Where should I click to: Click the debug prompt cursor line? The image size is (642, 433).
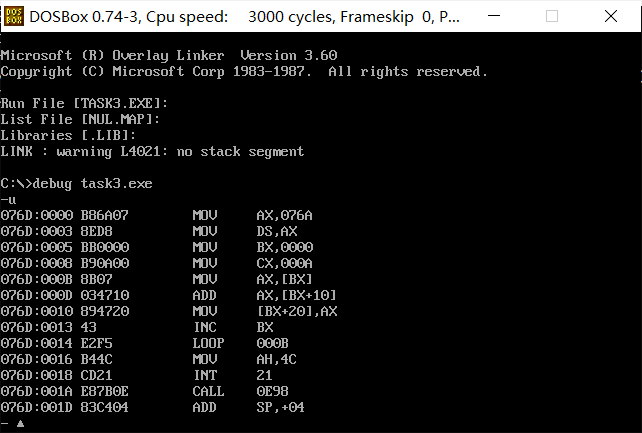(13, 424)
